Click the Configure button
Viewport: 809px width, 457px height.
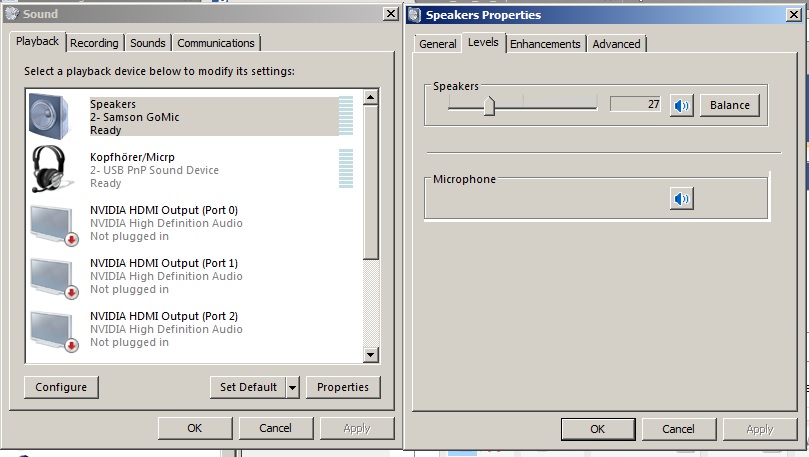pos(61,387)
